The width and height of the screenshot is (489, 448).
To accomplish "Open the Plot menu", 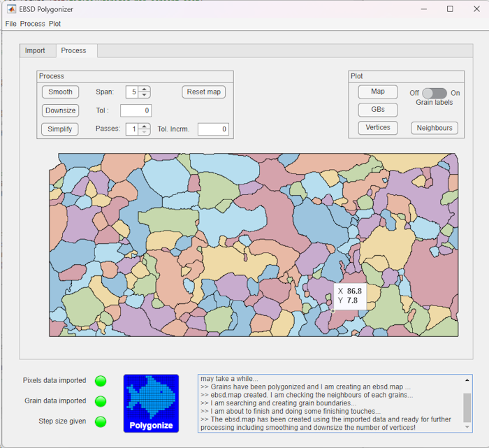I will pyautogui.click(x=55, y=24).
